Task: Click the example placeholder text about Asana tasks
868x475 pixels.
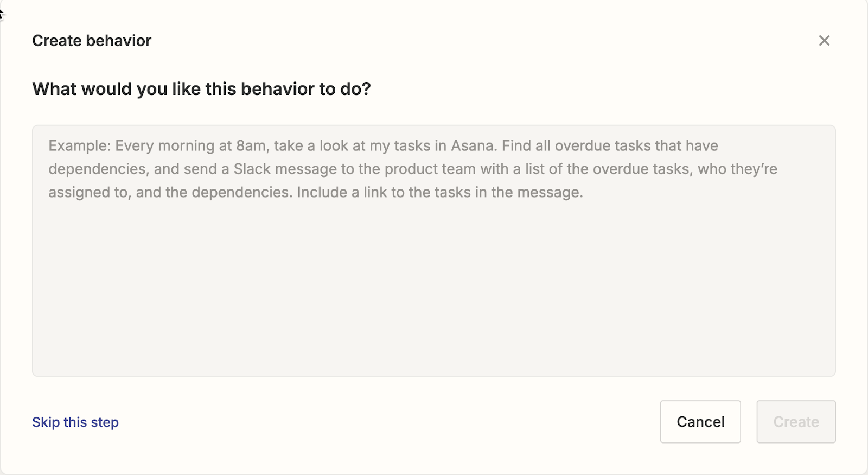Action: click(413, 169)
